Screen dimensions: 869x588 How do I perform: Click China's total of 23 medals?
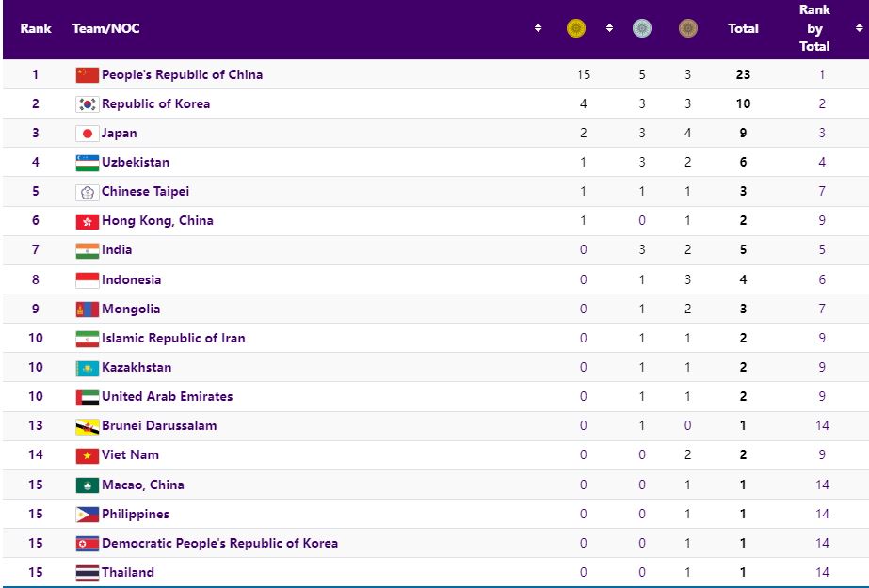tap(743, 74)
